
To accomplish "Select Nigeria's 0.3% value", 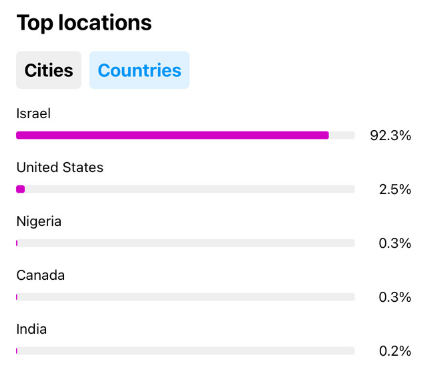I will pos(395,243).
